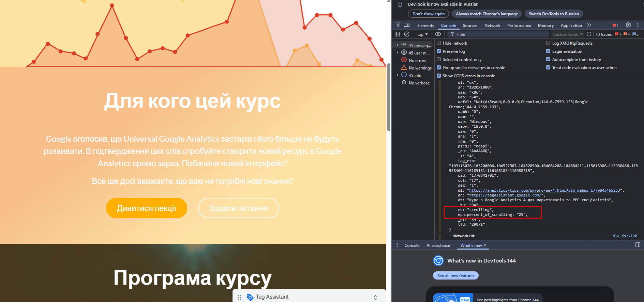Open the Network tab

pos(492,25)
